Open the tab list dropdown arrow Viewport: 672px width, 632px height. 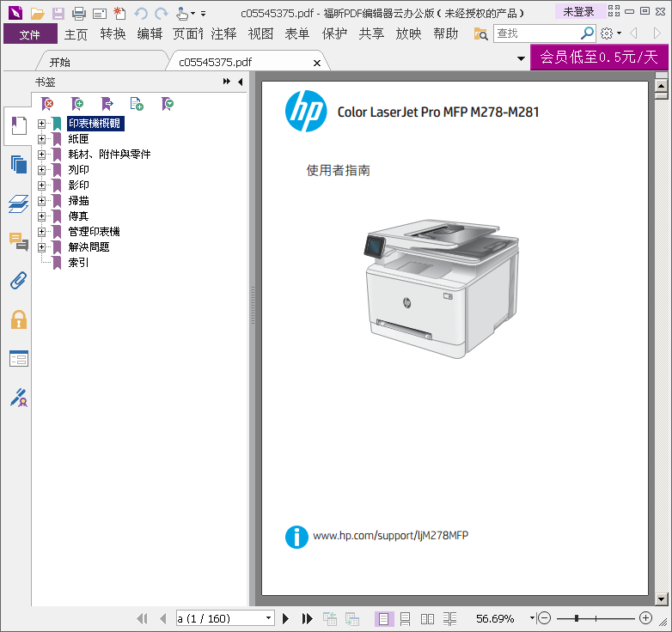pos(521,58)
